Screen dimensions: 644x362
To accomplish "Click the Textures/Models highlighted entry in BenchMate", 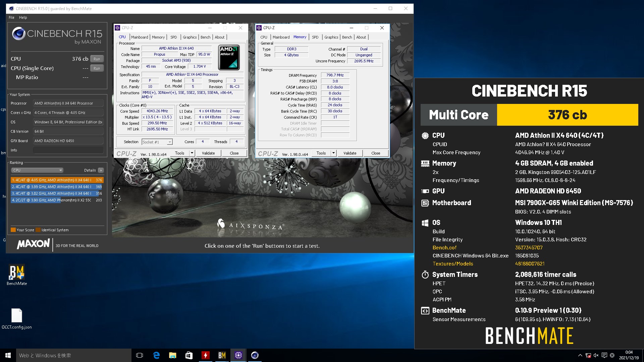I will pos(453,264).
